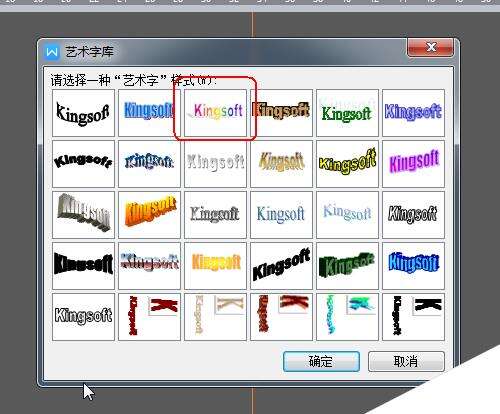
Task: Choose the dark green 3D Kingsoft style
Action: 347,266
